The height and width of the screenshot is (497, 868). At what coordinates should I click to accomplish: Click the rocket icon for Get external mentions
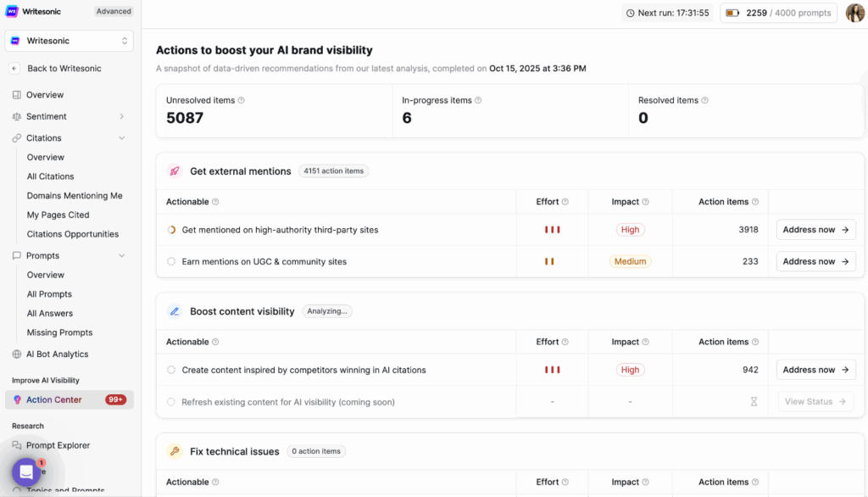(175, 171)
